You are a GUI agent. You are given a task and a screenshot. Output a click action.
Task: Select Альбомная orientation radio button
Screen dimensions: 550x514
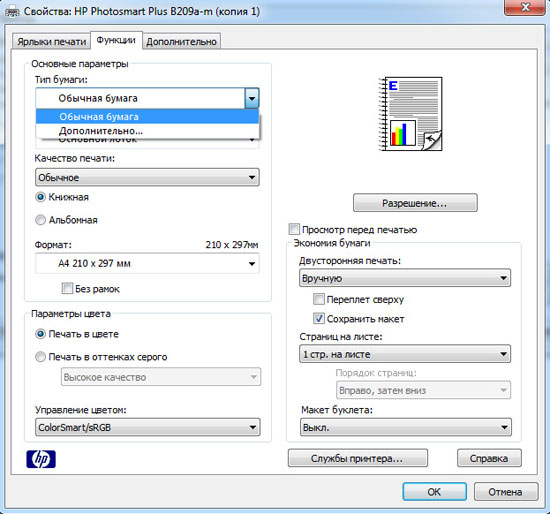point(40,220)
